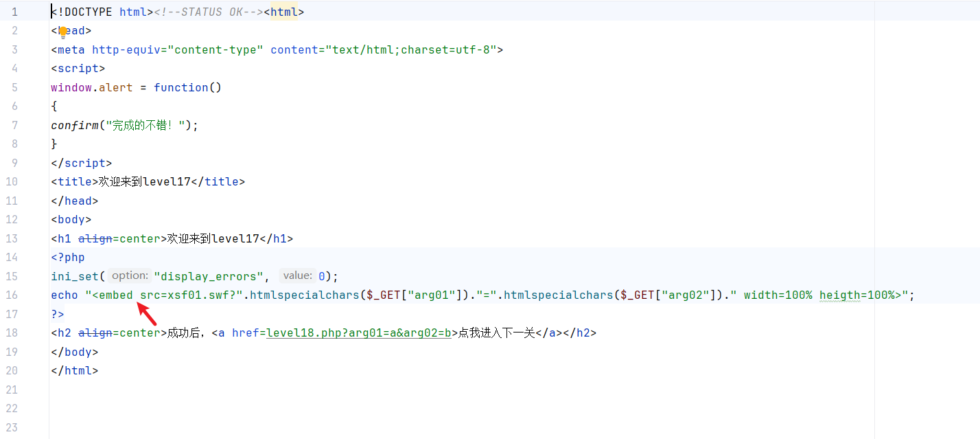Click line number 16 in the gutter
The height and width of the screenshot is (439, 980).
(x=12, y=295)
